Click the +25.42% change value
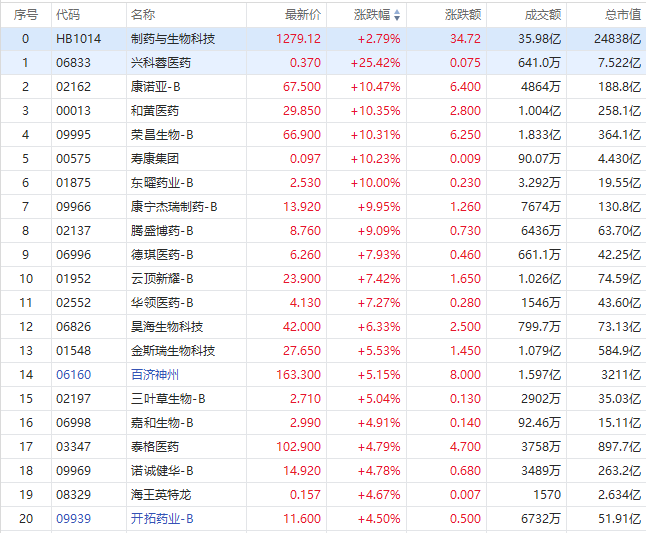646x533 pixels. (375, 63)
